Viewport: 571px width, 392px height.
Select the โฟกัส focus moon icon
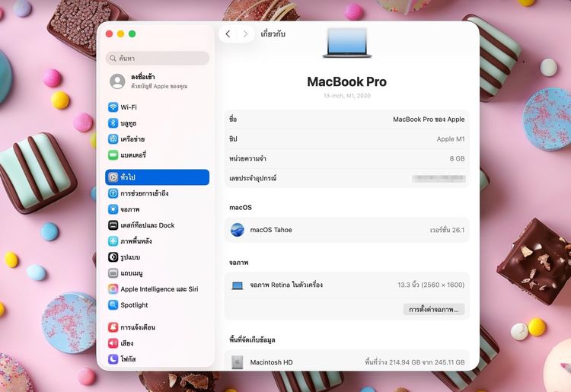click(x=113, y=359)
